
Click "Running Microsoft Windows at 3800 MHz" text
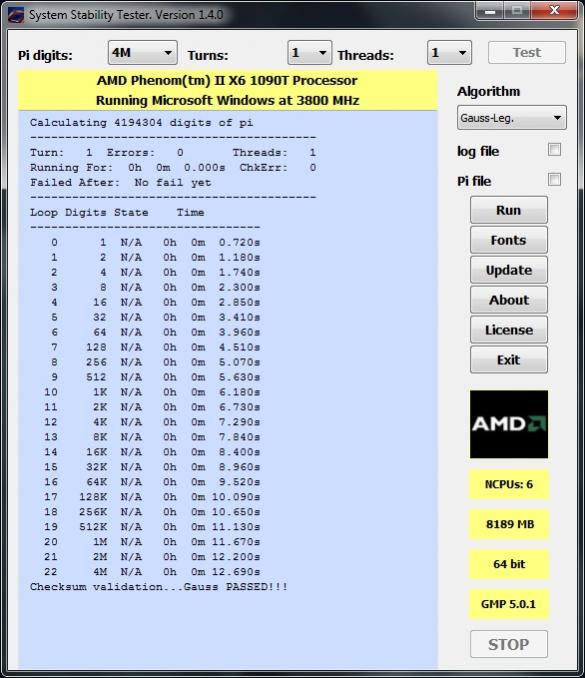227,100
